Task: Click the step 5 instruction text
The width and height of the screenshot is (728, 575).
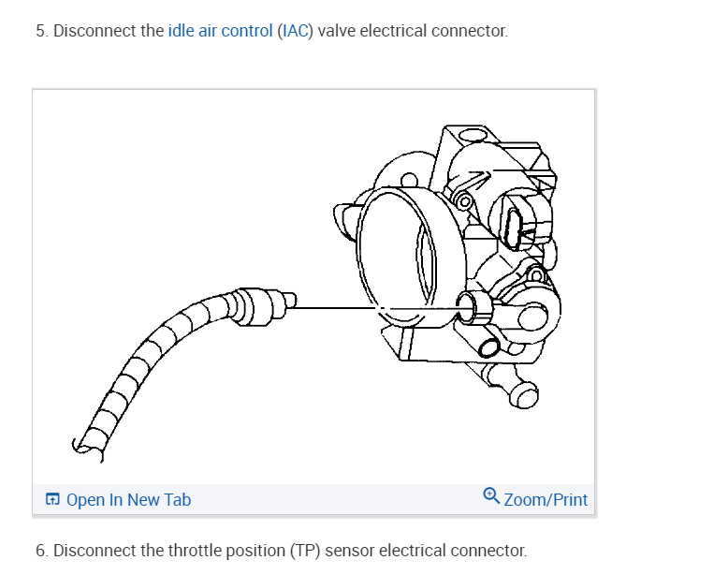Action: click(x=272, y=31)
